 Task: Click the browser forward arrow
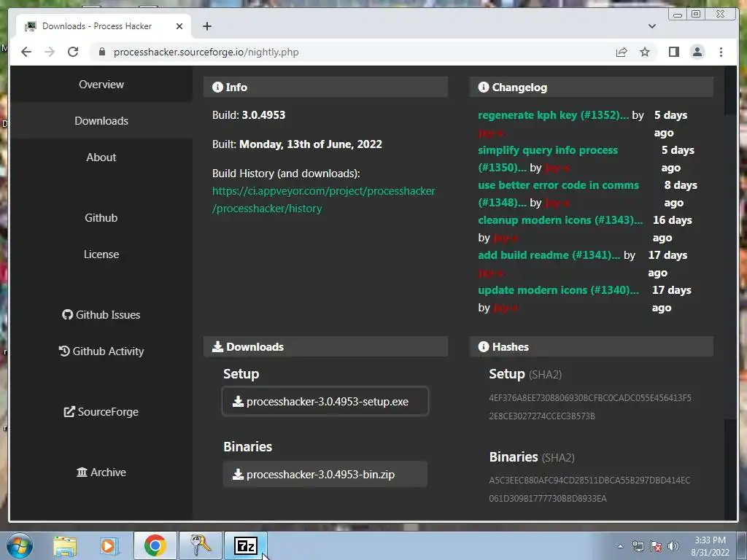coord(50,52)
